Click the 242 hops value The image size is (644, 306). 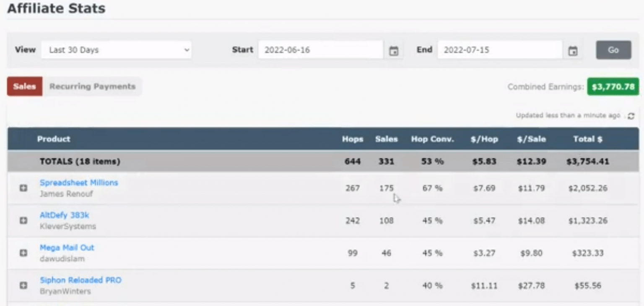(353, 220)
